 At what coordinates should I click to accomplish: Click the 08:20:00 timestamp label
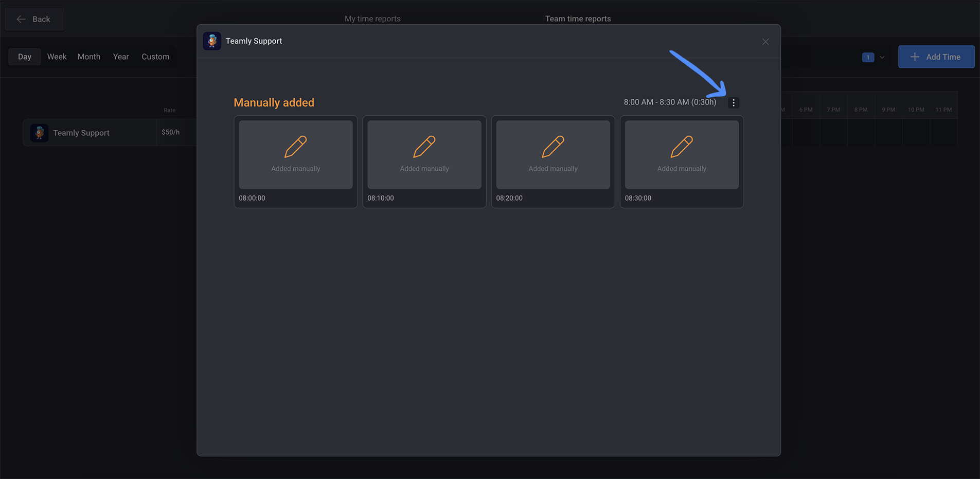(509, 198)
